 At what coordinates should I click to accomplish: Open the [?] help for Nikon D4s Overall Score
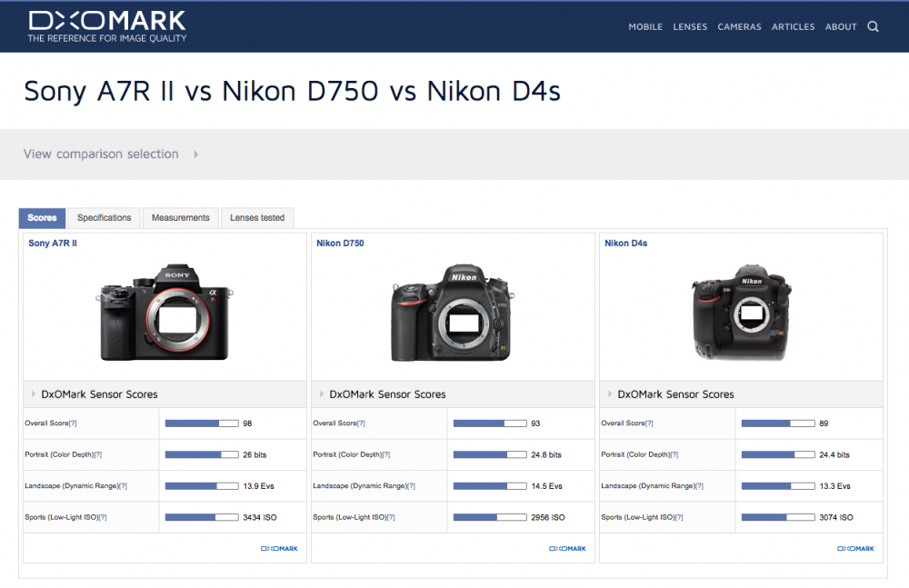649,424
